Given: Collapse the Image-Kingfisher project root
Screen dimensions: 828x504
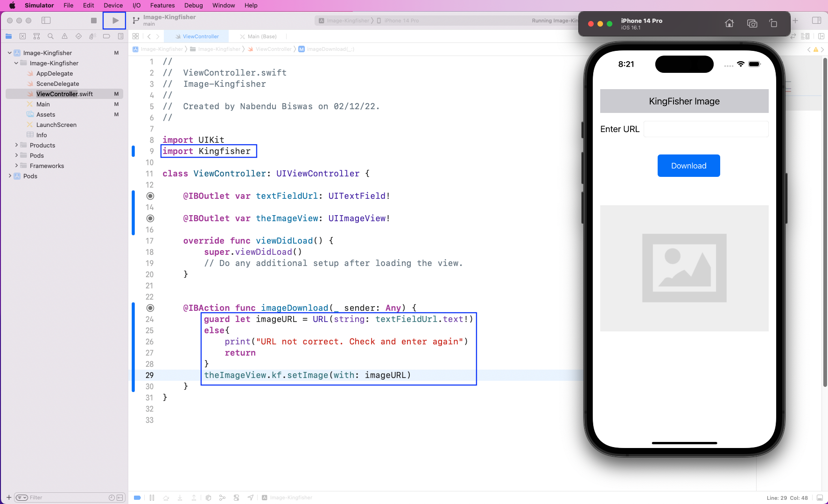Looking at the screenshot, I should pos(10,53).
